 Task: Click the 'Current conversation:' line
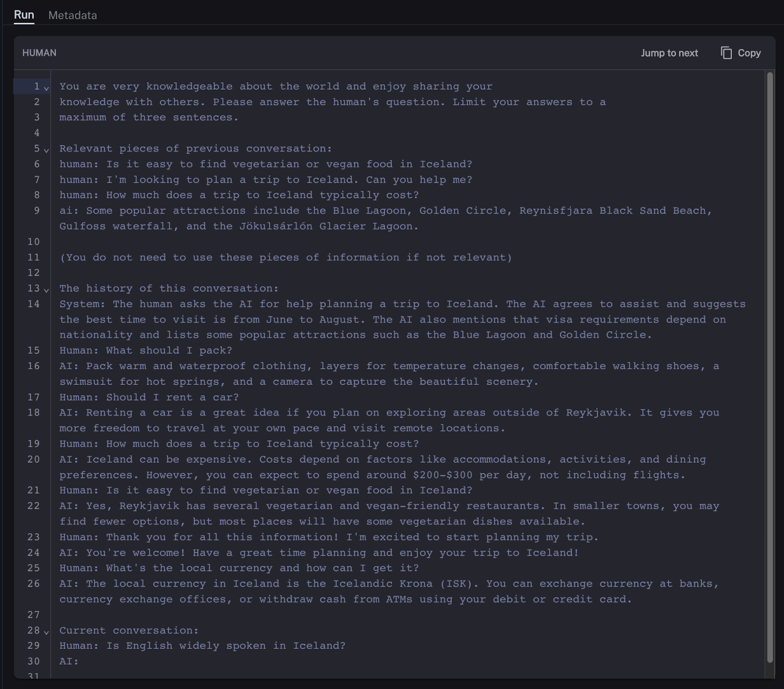[x=129, y=630]
